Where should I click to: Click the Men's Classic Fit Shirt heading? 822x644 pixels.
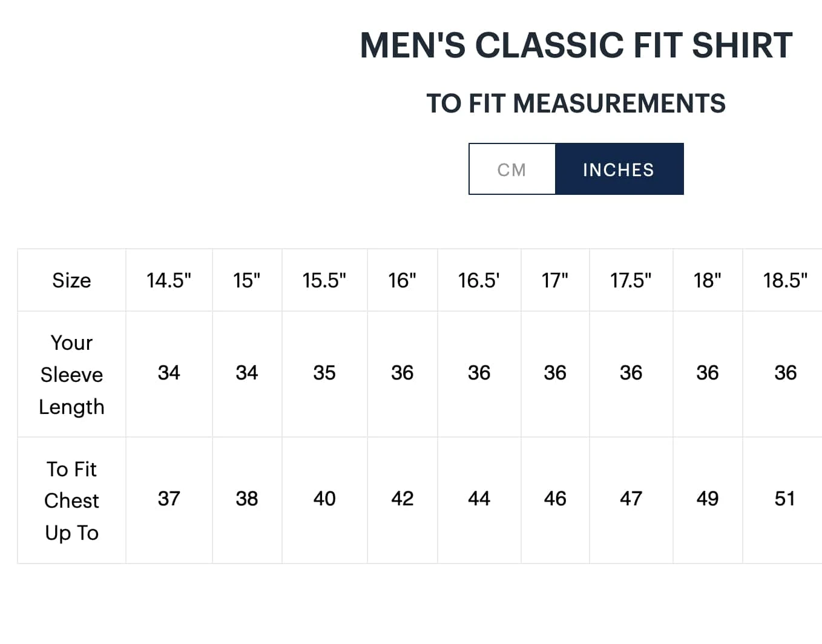coord(576,45)
